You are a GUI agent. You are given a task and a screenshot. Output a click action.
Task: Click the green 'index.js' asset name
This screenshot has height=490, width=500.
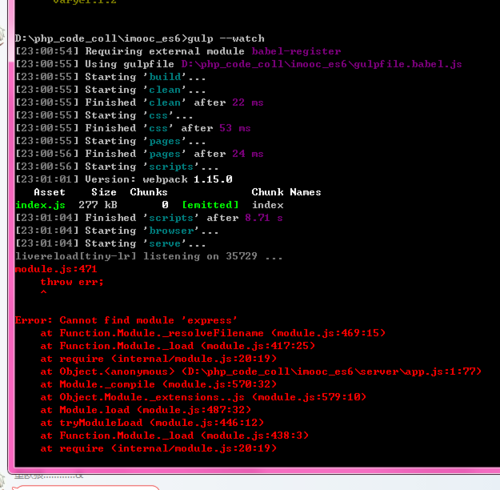[x=40, y=205]
